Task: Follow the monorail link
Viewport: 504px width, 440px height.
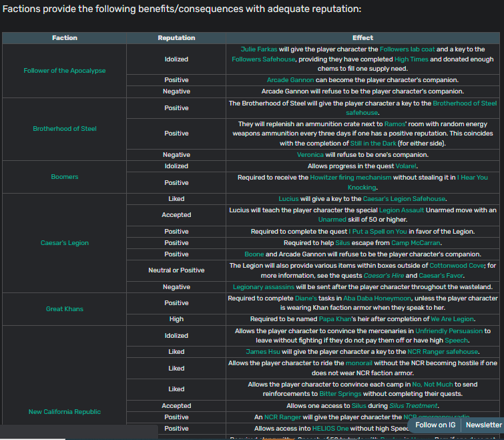Action: click(358, 363)
